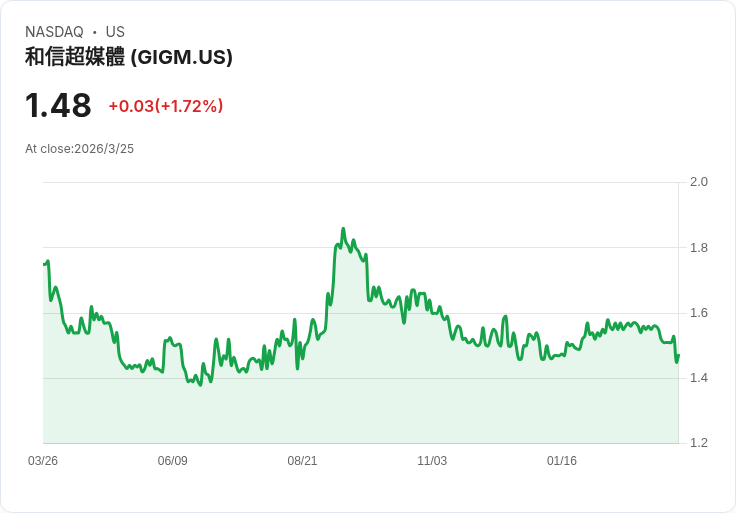Viewport: 736px width, 513px height.
Task: Select the 06/09 x-axis date label
Action: 173,461
